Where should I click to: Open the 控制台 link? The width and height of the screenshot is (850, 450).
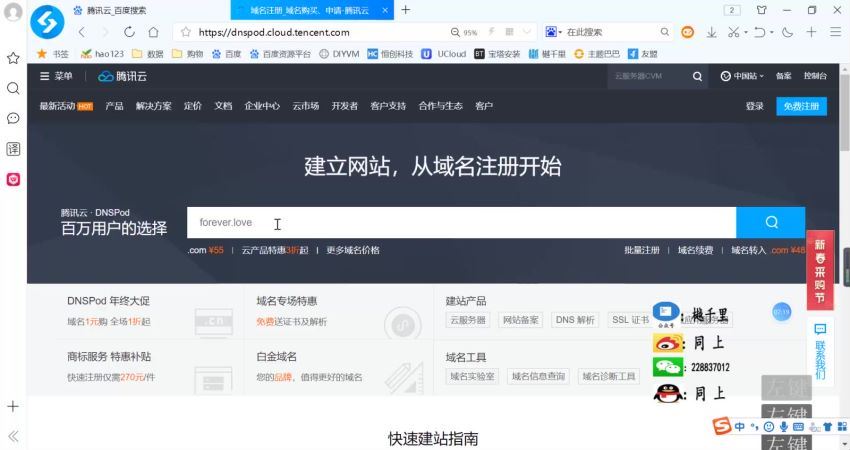[815, 76]
